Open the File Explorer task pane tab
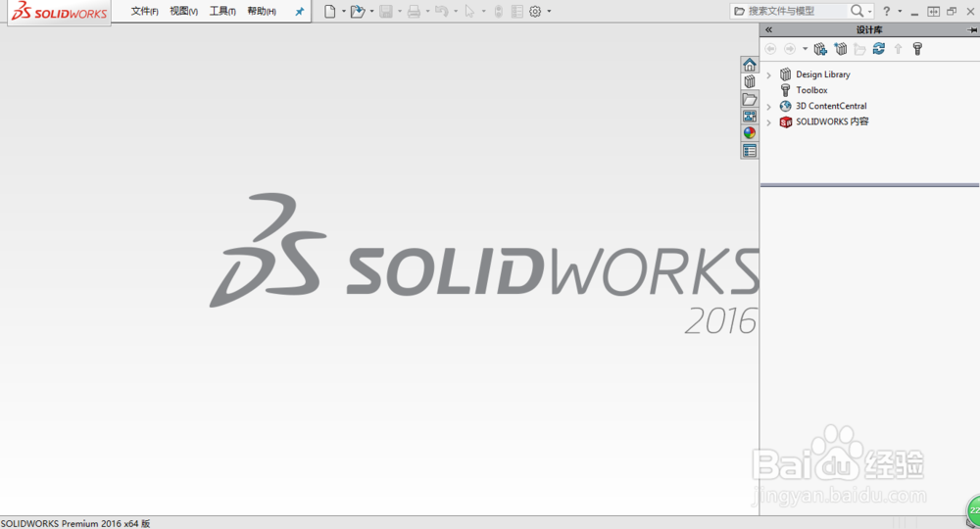980x529 pixels. pyautogui.click(x=750, y=99)
